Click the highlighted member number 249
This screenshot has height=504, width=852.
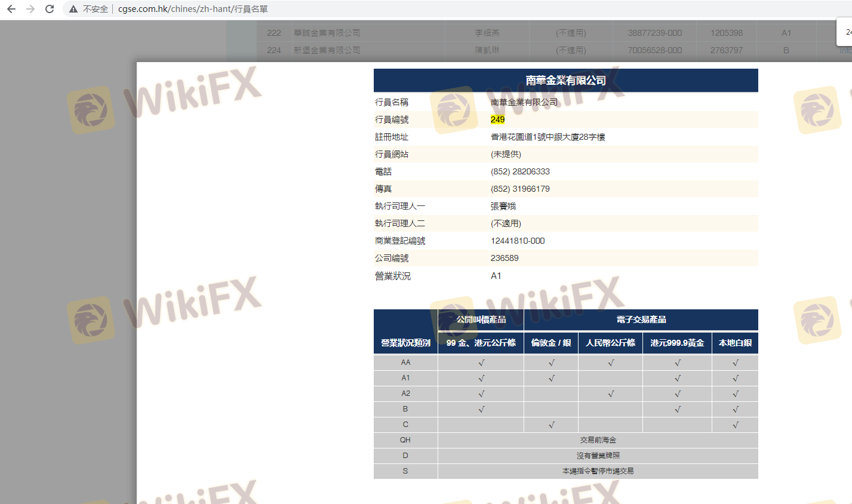pyautogui.click(x=497, y=119)
